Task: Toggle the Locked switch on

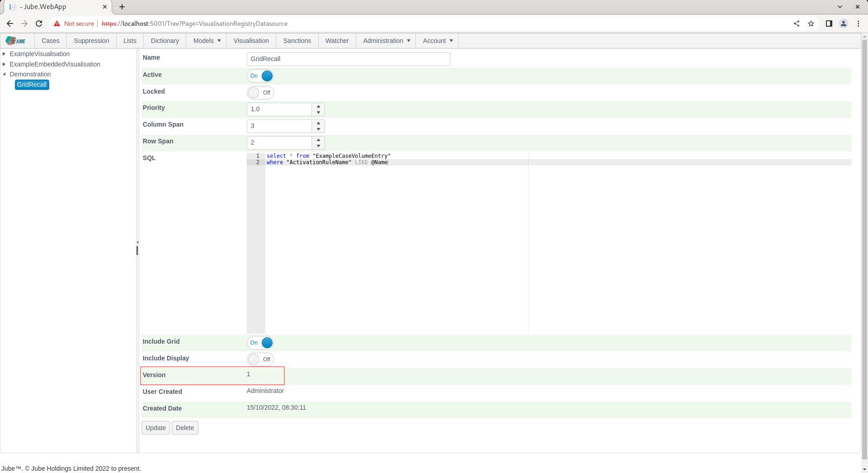Action: coord(260,93)
